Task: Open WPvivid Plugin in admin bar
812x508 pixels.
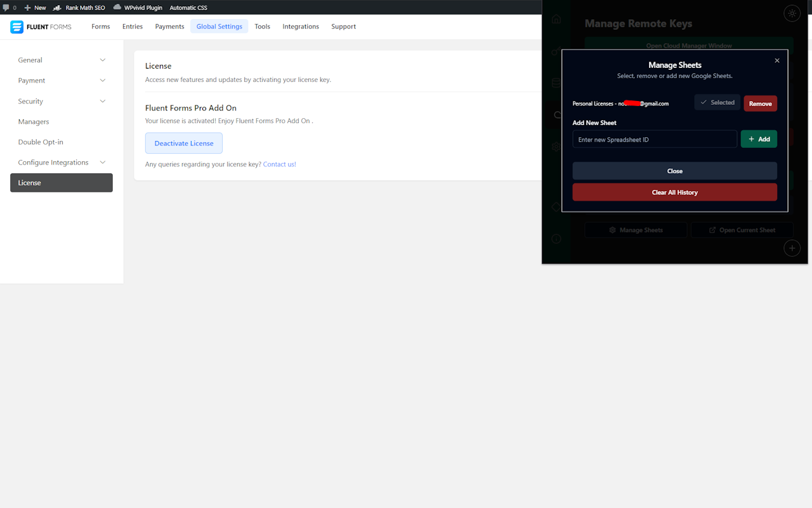Action: click(138, 8)
